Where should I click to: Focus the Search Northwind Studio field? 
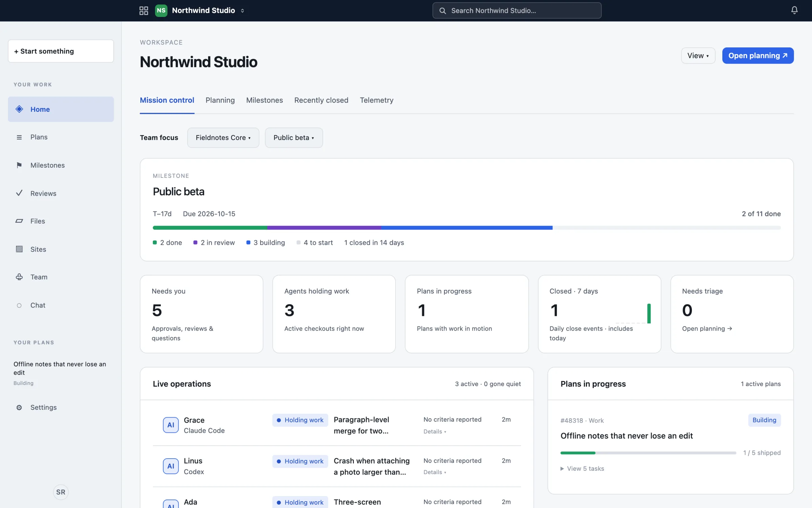[x=517, y=10]
